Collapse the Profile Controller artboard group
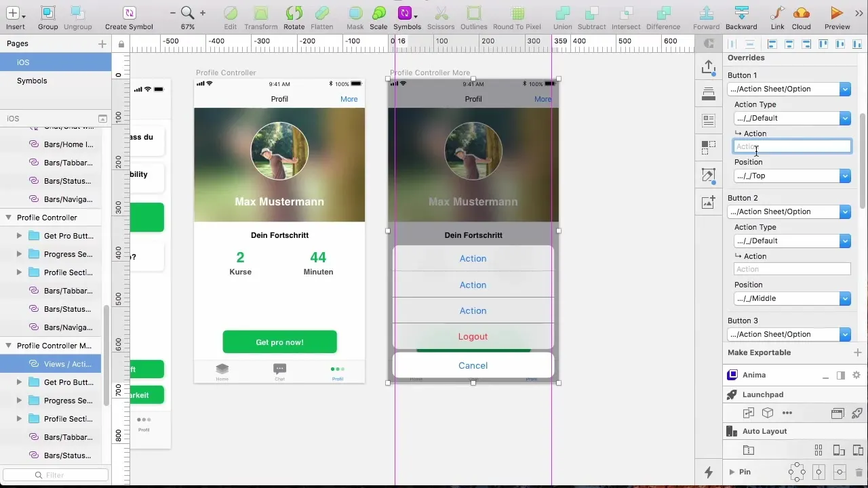868x488 pixels. pos(9,218)
